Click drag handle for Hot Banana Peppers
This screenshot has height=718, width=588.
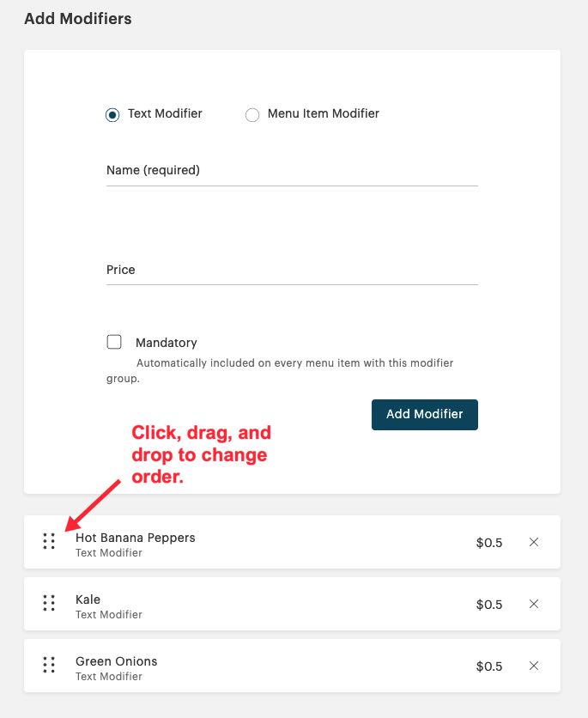coord(49,541)
